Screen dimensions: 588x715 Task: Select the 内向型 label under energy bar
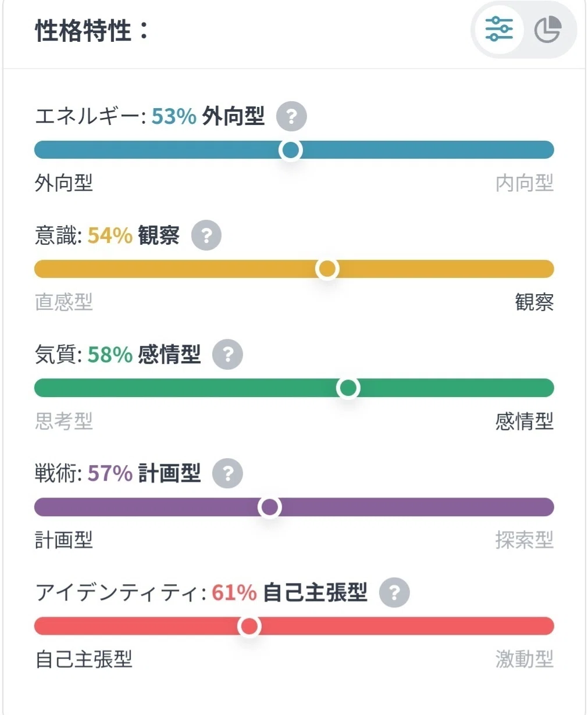(525, 183)
